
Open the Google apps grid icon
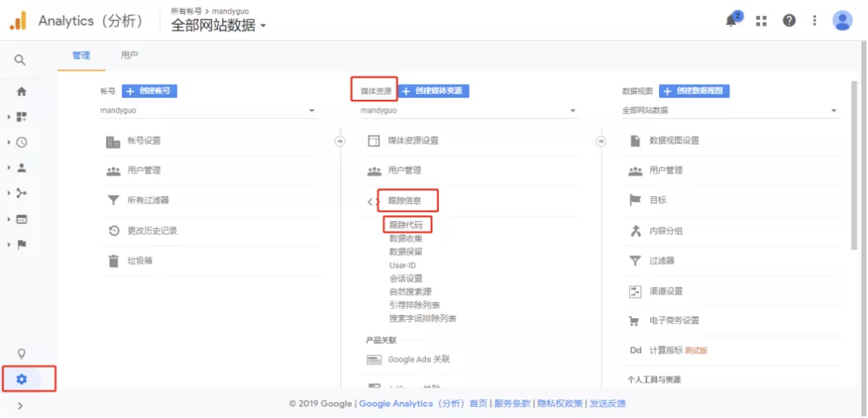(x=761, y=21)
